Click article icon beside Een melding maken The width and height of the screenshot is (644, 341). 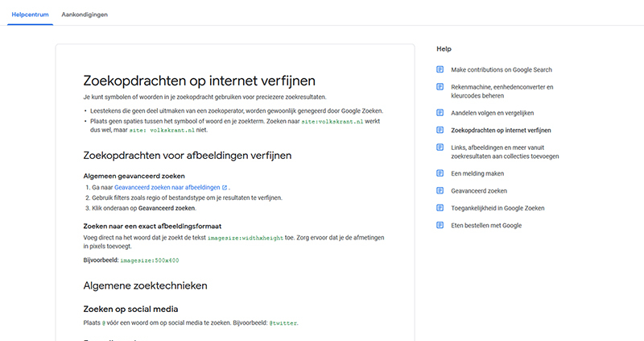coord(440,173)
